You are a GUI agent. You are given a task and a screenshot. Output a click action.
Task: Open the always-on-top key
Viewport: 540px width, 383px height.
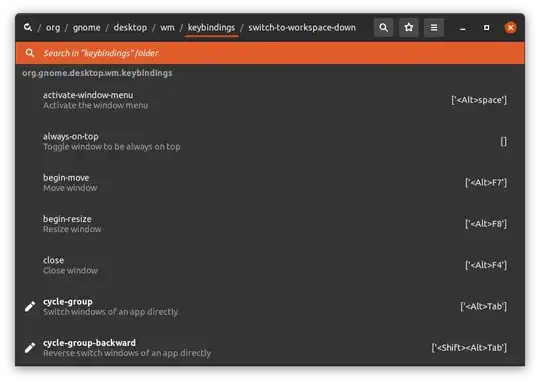click(x=270, y=141)
